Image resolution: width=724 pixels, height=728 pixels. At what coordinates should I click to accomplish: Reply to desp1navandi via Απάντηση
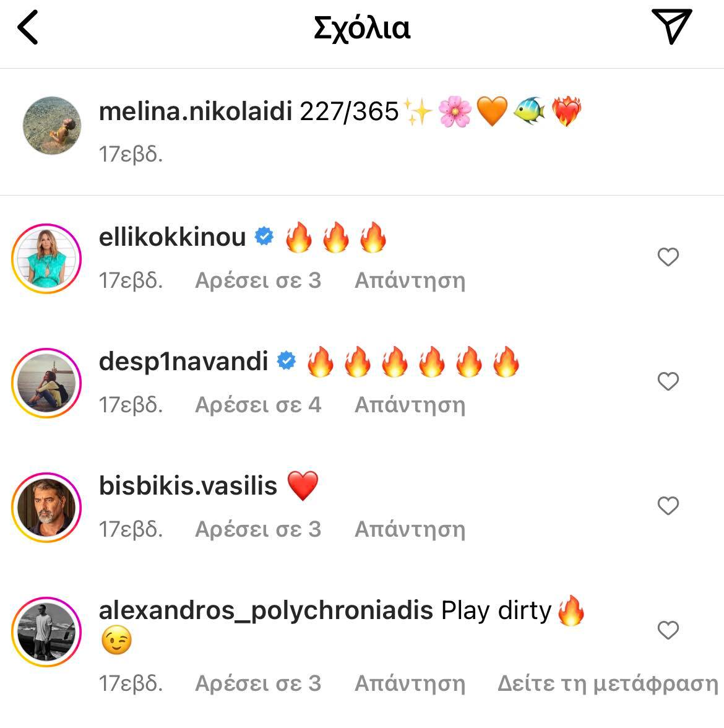[x=410, y=405]
